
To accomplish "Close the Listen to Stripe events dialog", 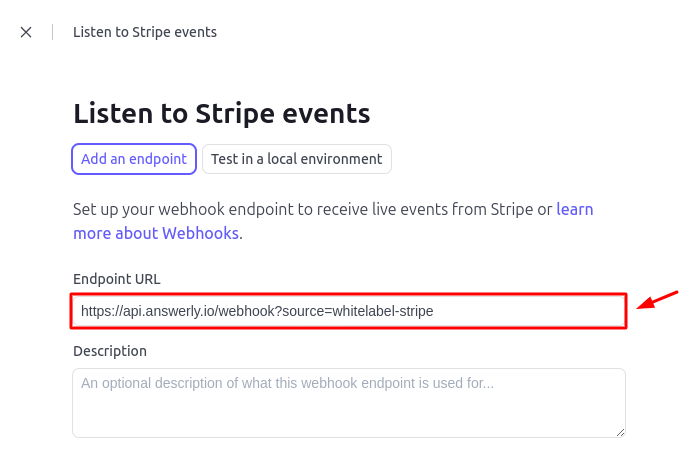I will point(26,32).
